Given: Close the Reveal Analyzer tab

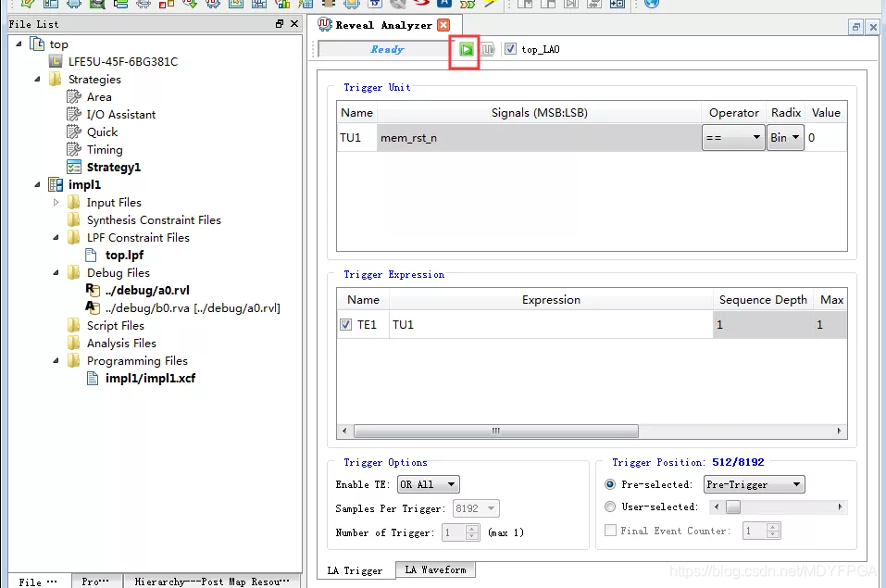Looking at the screenshot, I should (x=444, y=25).
